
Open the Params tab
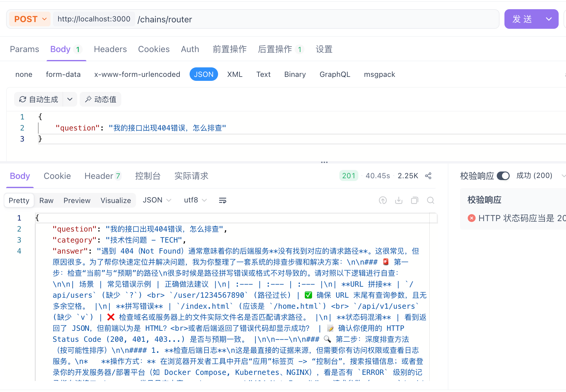pyautogui.click(x=25, y=49)
